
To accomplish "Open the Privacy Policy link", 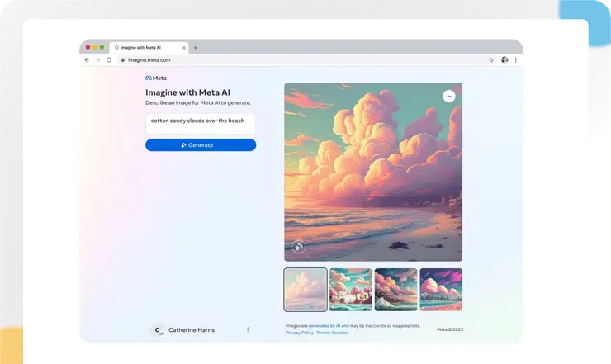I will (299, 333).
